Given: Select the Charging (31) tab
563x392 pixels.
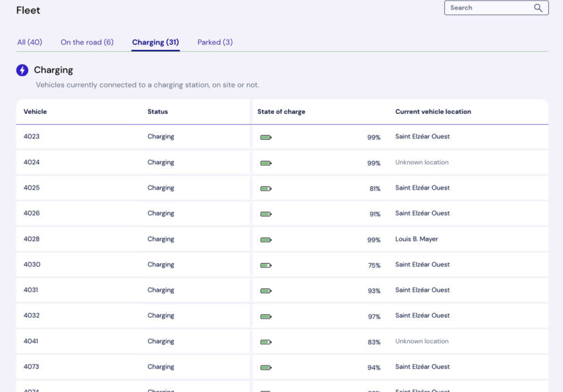Looking at the screenshot, I should (x=156, y=42).
